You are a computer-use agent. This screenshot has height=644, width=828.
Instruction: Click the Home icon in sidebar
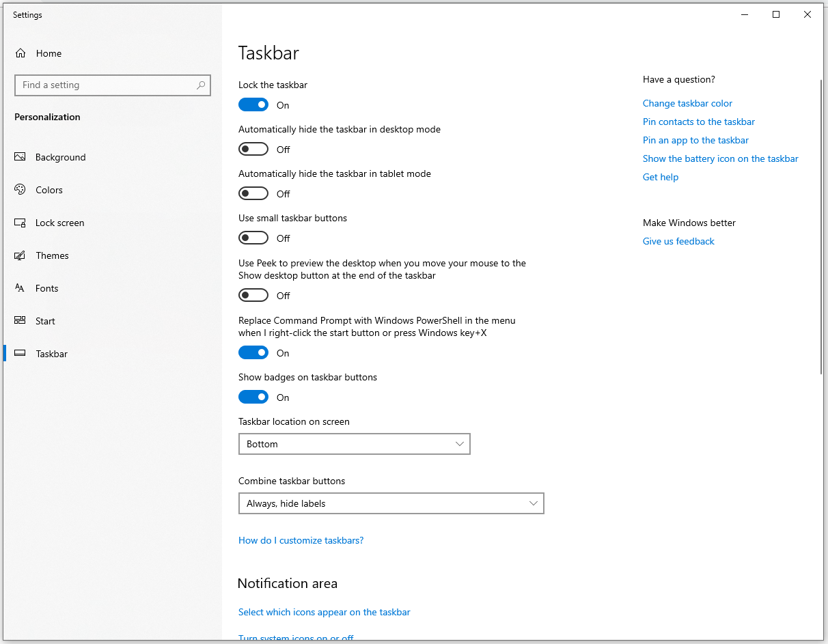click(x=20, y=53)
